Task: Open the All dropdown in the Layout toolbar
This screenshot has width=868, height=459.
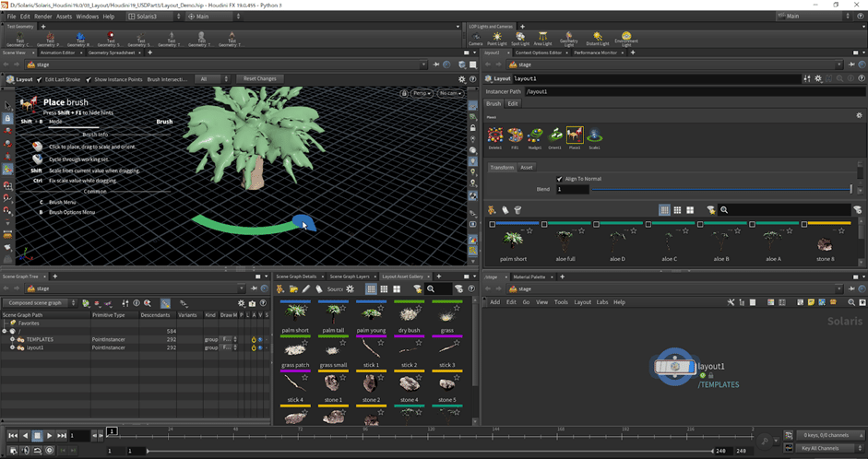Action: coord(212,79)
